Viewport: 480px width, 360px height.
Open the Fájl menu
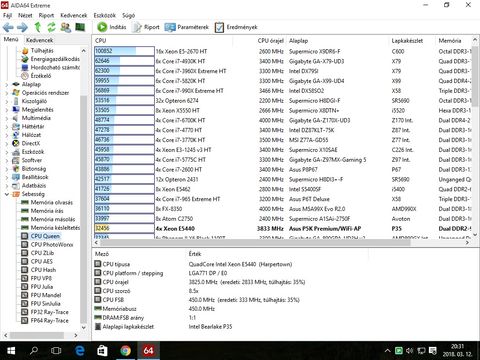click(7, 15)
